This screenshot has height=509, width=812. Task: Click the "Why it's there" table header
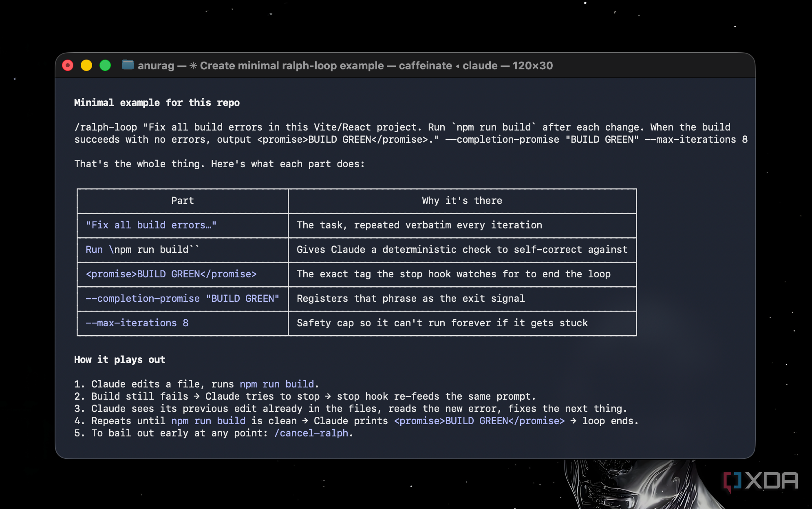[462, 201]
